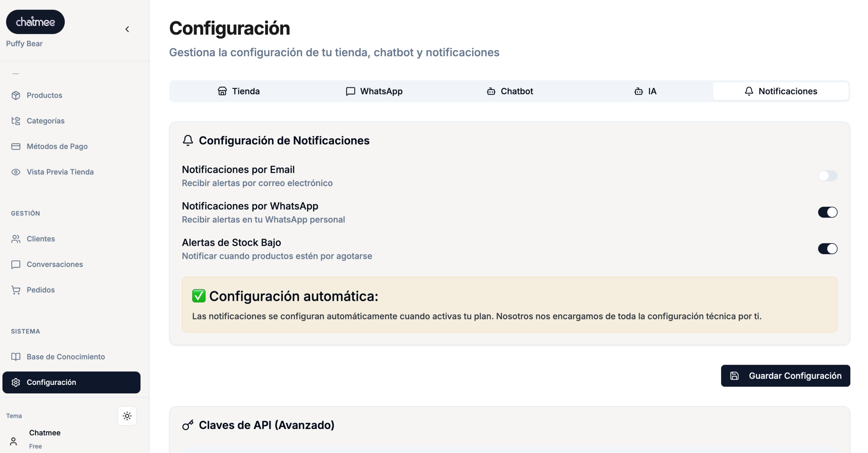The width and height of the screenshot is (868, 453).
Task: Click the eye icon for Vista Previa Tienda
Action: (16, 172)
